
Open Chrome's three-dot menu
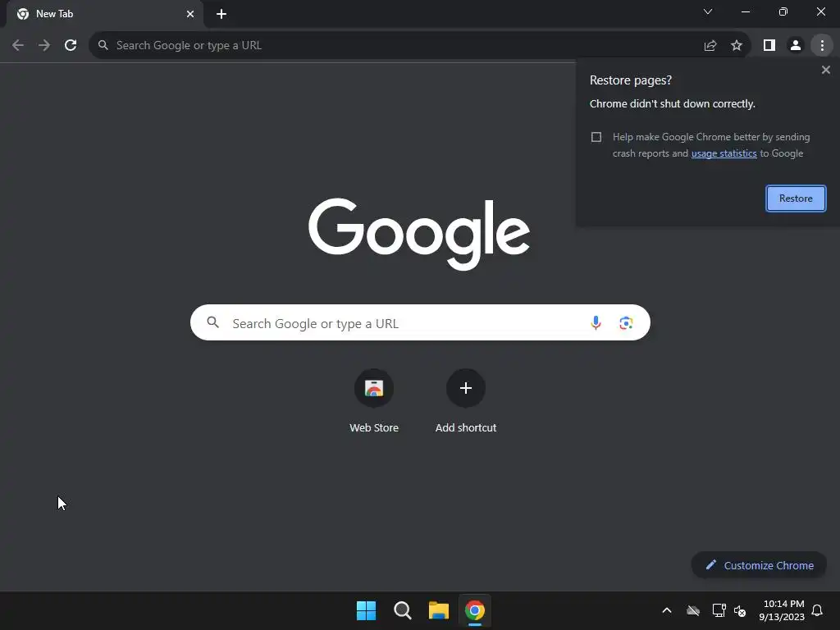point(822,46)
